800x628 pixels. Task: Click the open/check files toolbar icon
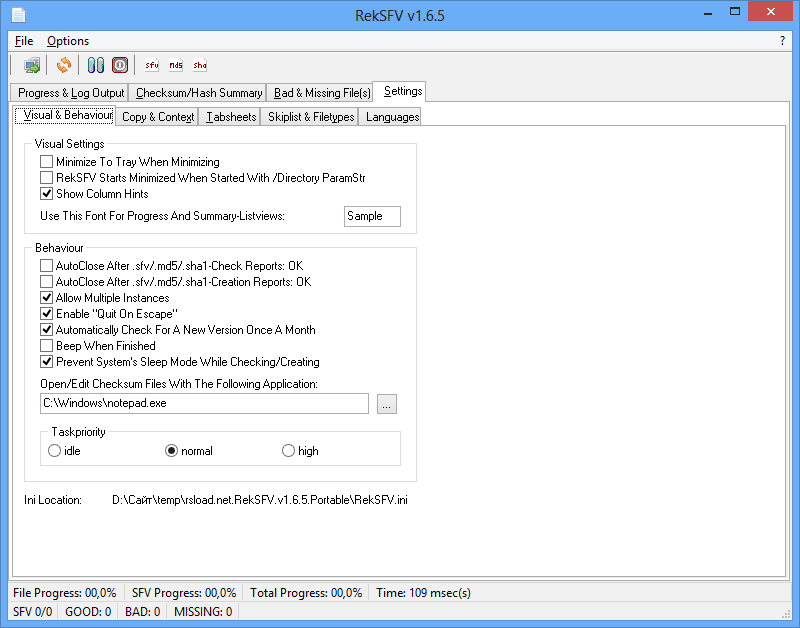click(x=32, y=65)
